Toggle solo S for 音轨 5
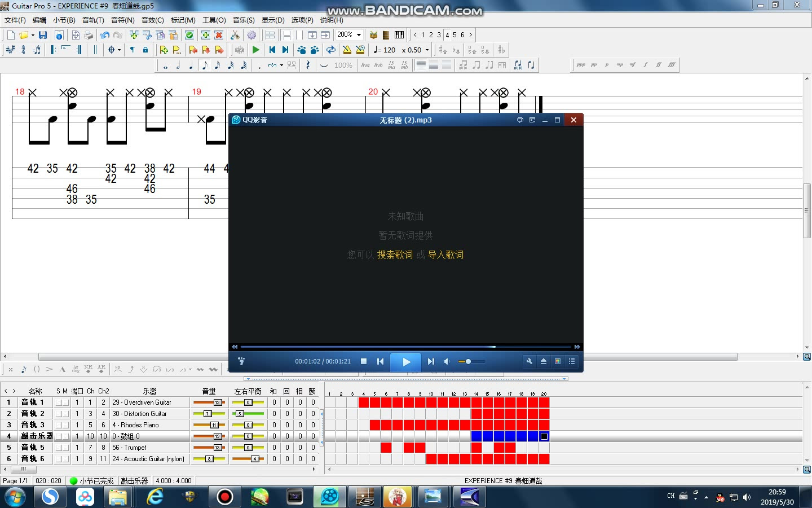The height and width of the screenshot is (508, 812). 58,448
